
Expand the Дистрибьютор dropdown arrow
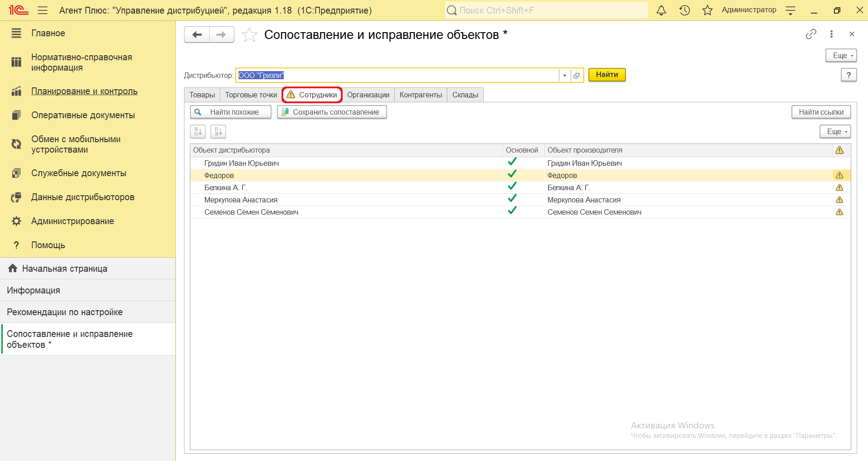click(x=565, y=76)
